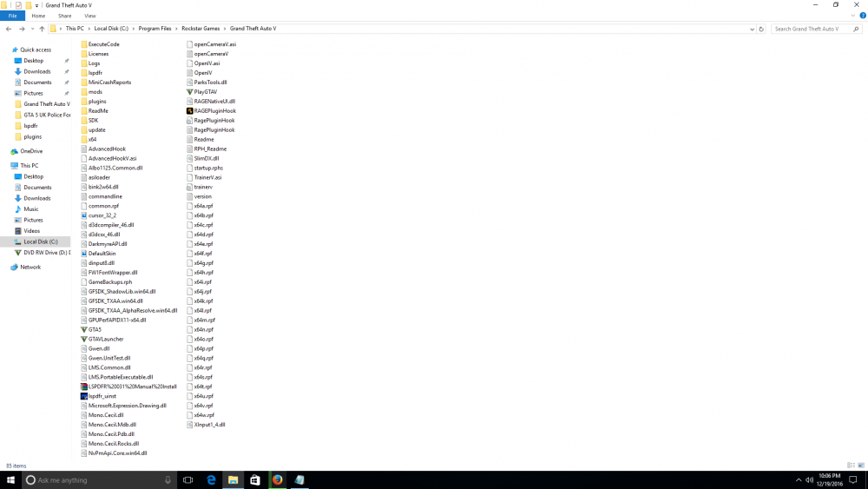Open the View ribbon tab

tap(89, 16)
